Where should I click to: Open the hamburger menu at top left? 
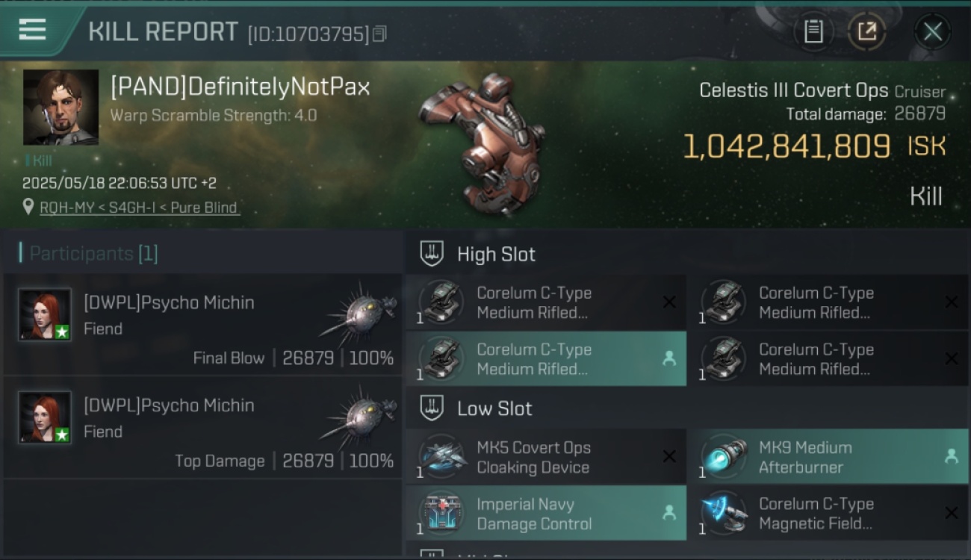click(32, 30)
